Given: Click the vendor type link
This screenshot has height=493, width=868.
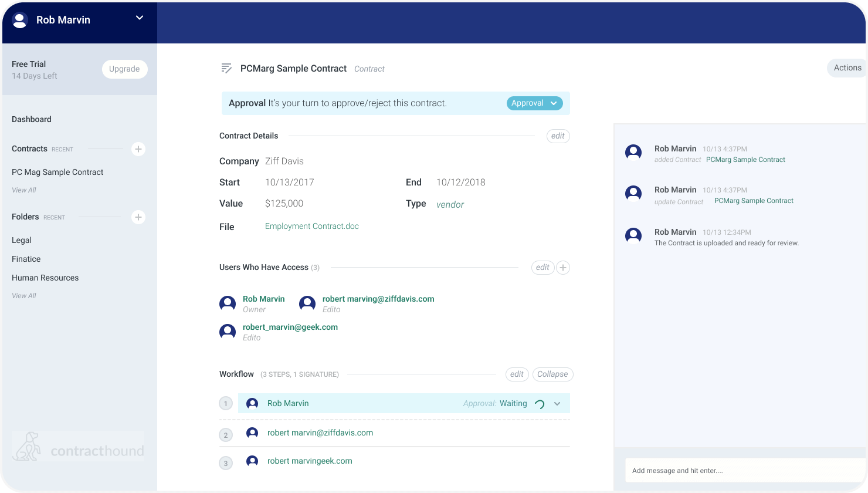Looking at the screenshot, I should 450,204.
